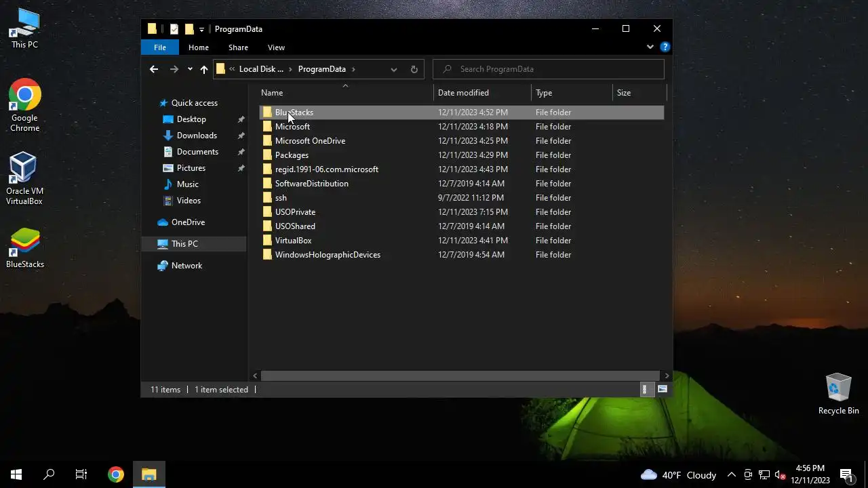This screenshot has height=488, width=868.
Task: Select the VirtualBox folder row
Action: coord(461,241)
